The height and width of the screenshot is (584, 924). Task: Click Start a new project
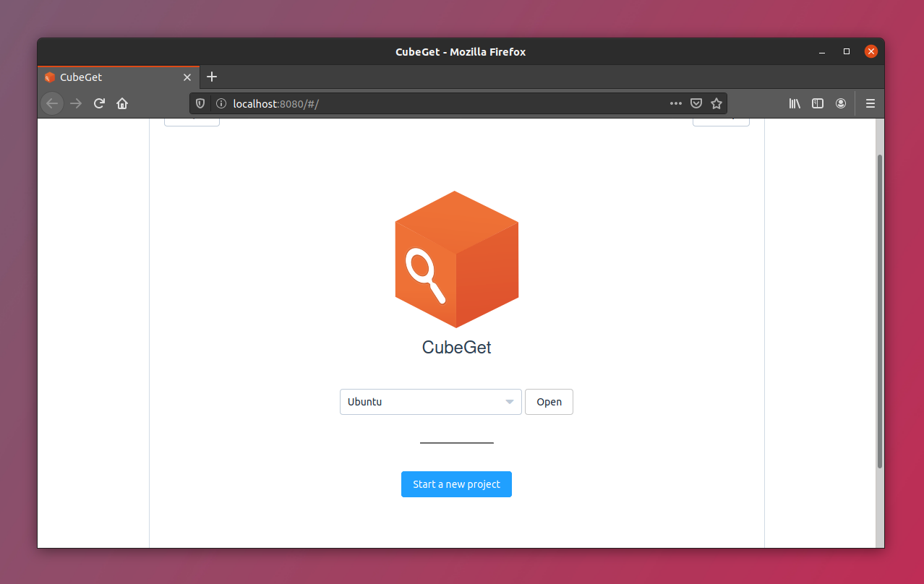pos(456,484)
